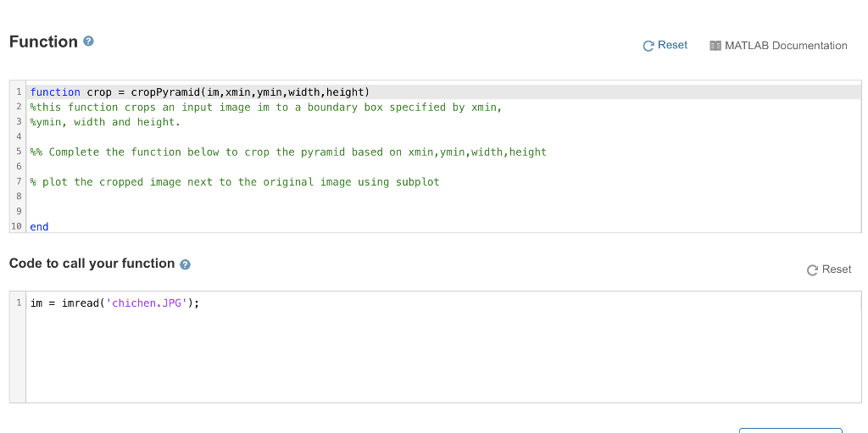Click the im = imread('chichen.JPG'); line
The width and height of the screenshot is (868, 433).
coord(114,303)
